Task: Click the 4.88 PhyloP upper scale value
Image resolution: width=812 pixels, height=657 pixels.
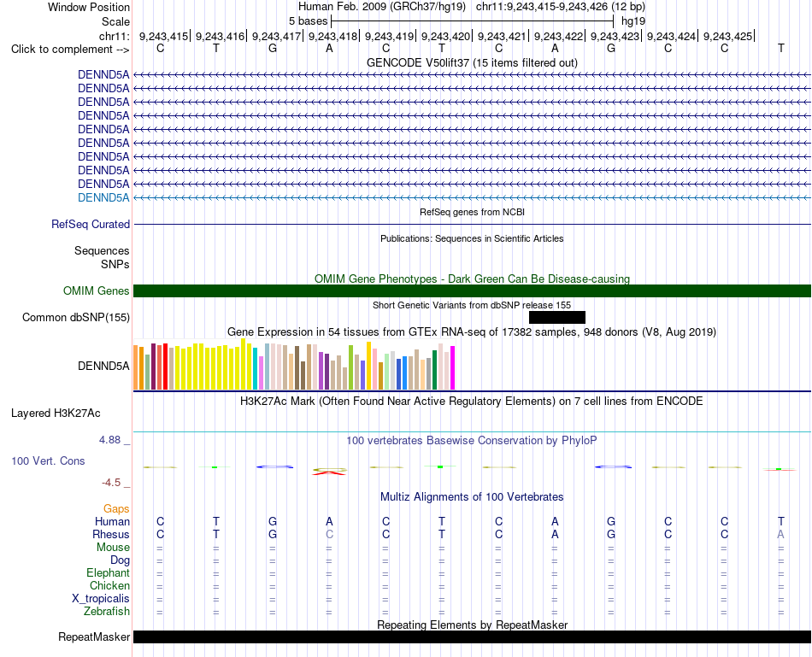Action: click(109, 440)
